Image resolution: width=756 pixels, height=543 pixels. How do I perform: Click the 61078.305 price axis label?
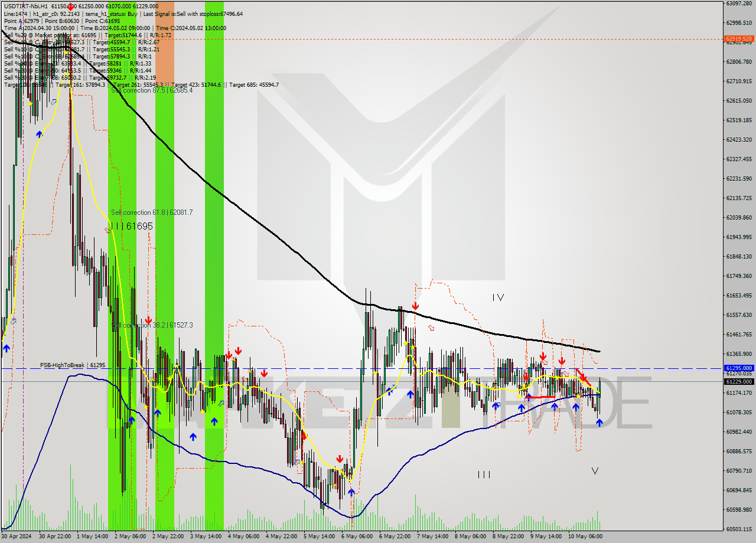point(739,412)
